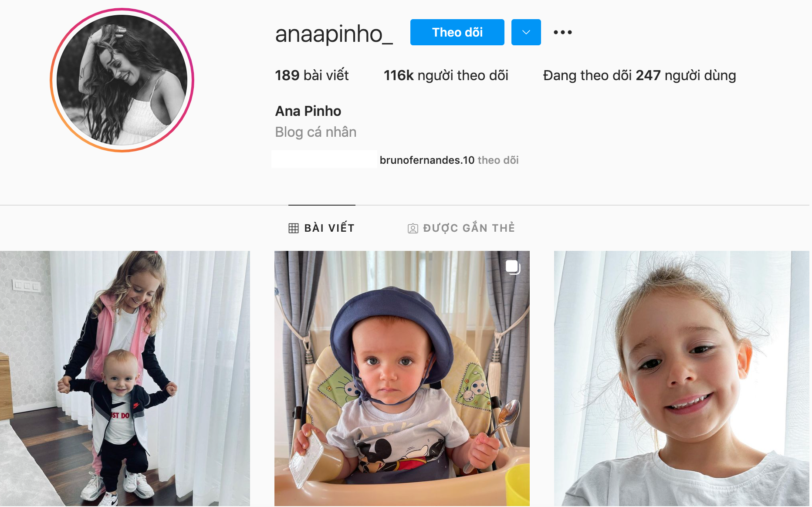This screenshot has width=812, height=507.
Task: Click the brunofernandes.10 follower link
Action: pyautogui.click(x=427, y=160)
